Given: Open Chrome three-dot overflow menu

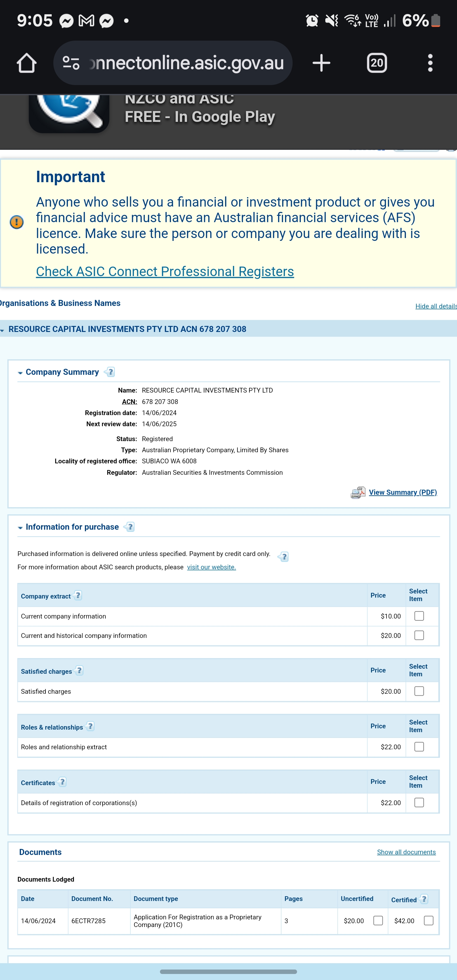Looking at the screenshot, I should click(430, 63).
